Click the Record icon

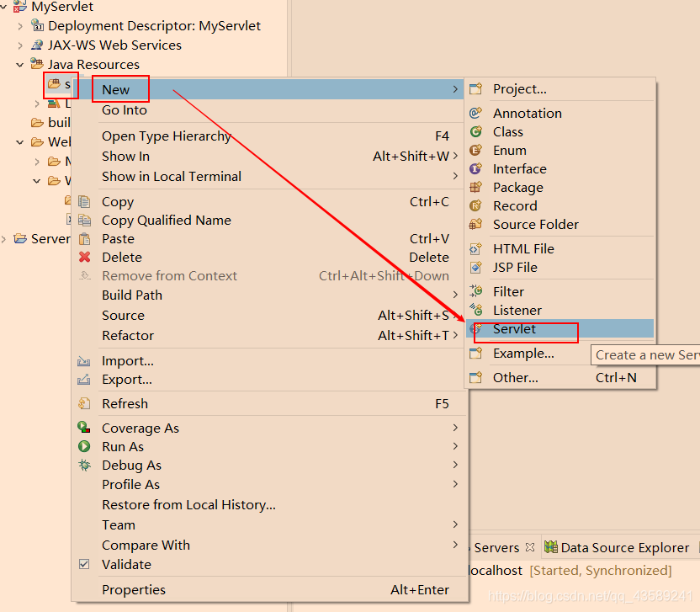point(476,206)
